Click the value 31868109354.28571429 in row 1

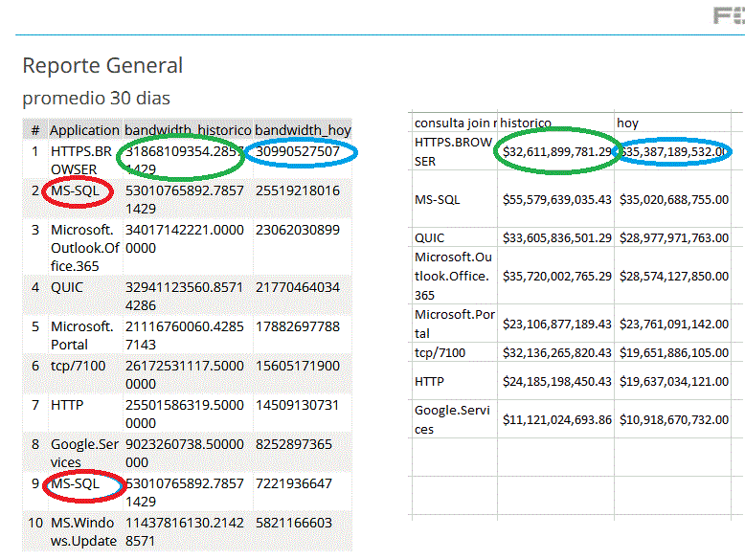pyautogui.click(x=185, y=161)
